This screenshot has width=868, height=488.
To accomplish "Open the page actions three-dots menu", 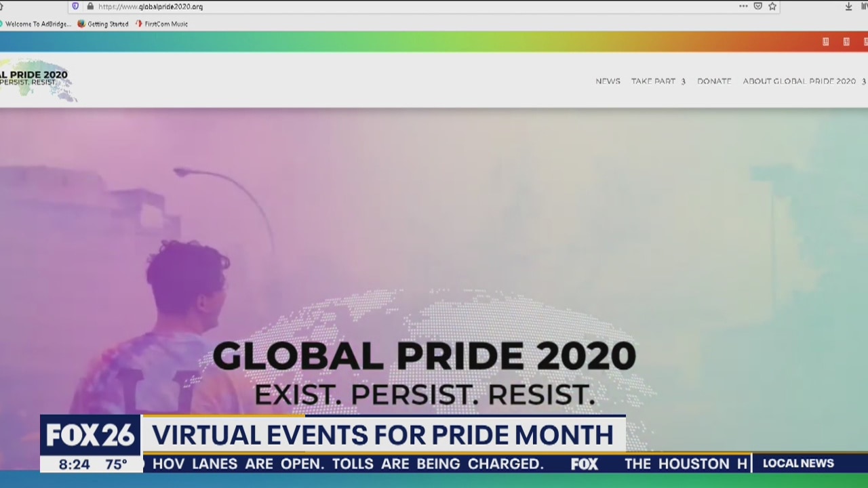I will coord(743,6).
